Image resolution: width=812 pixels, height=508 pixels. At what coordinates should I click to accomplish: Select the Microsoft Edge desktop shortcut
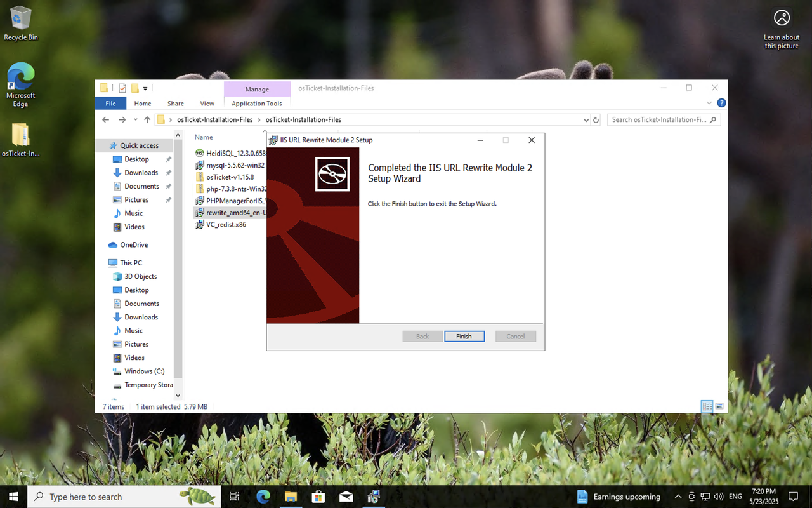[x=20, y=85]
